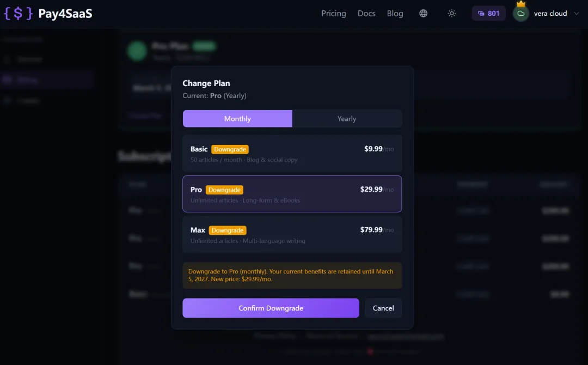Select the Basic plan option
The width and height of the screenshot is (588, 365).
(292, 154)
